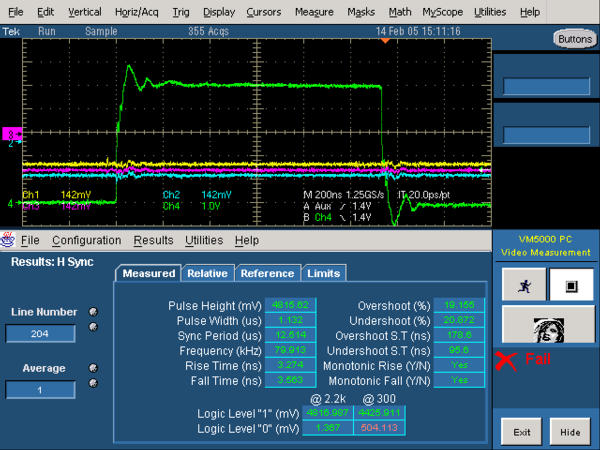Open the Cursors menu
The height and width of the screenshot is (450, 600).
264,12
